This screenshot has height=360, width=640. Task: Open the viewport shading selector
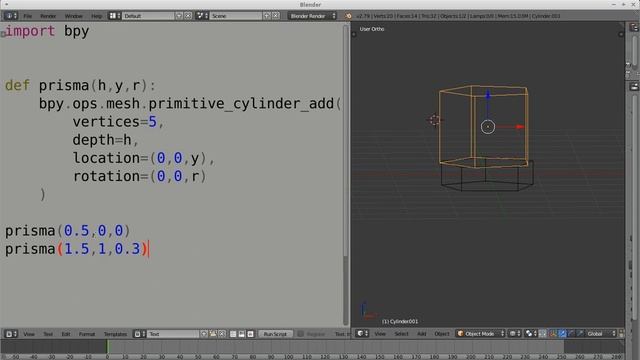click(515, 333)
